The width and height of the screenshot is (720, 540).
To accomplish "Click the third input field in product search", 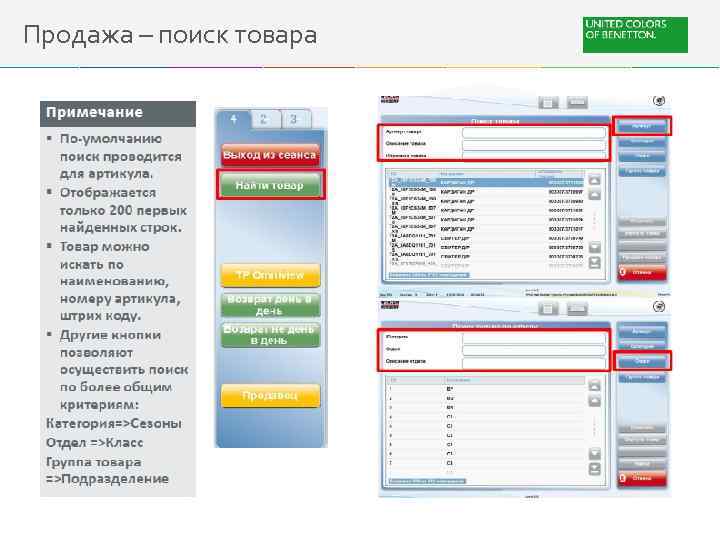I will click(534, 156).
